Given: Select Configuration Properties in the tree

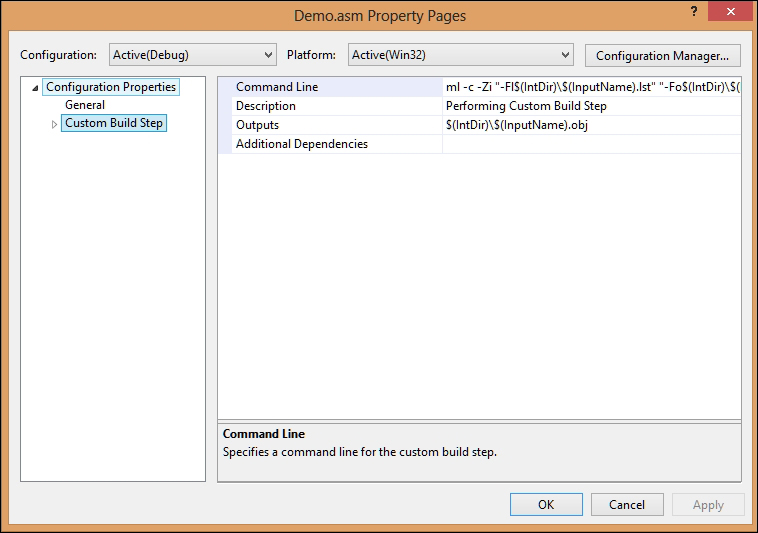Looking at the screenshot, I should tap(110, 87).
